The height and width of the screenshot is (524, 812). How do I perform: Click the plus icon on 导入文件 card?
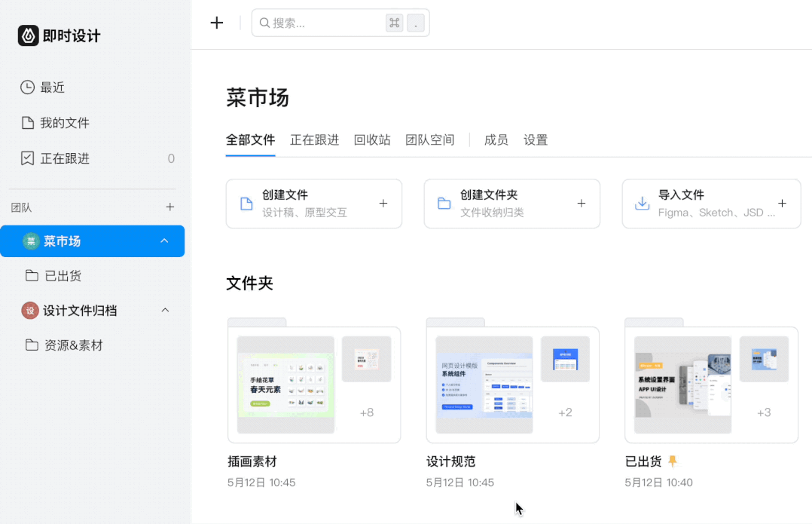[x=783, y=204]
